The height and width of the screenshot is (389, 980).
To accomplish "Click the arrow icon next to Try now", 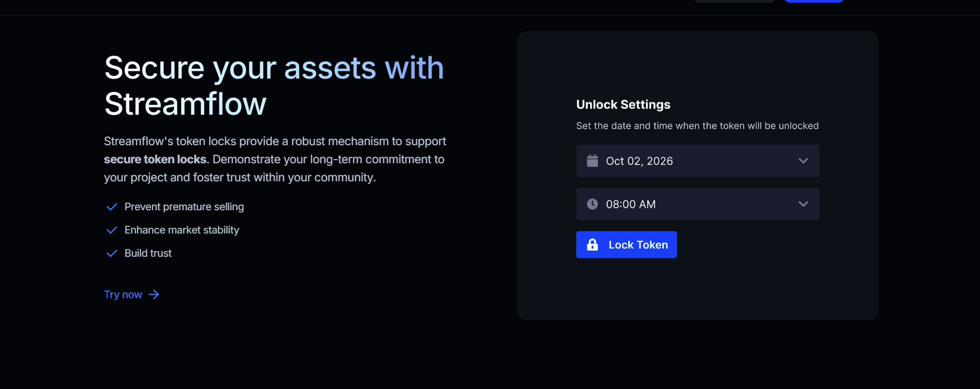I will 153,294.
